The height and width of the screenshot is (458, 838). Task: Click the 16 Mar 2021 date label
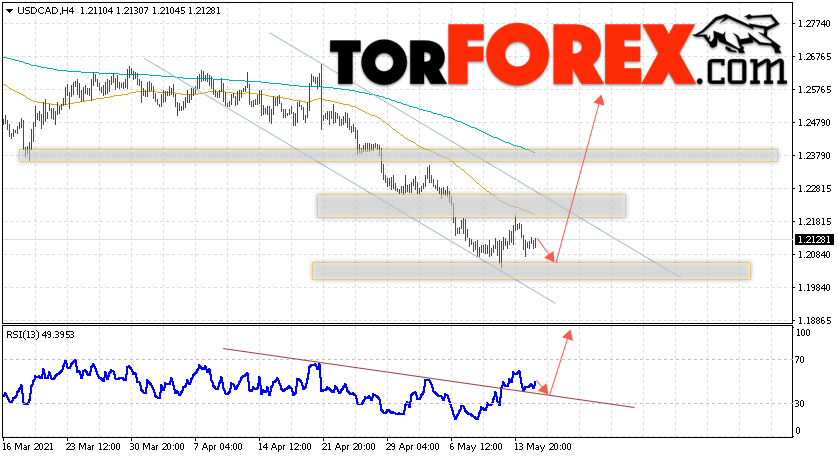click(x=26, y=447)
